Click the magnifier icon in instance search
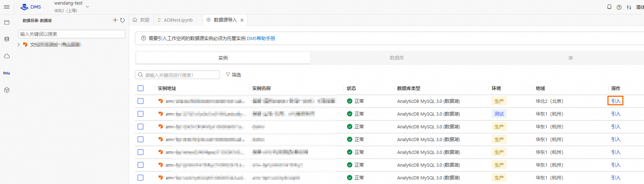The image size is (644, 184). click(x=141, y=75)
